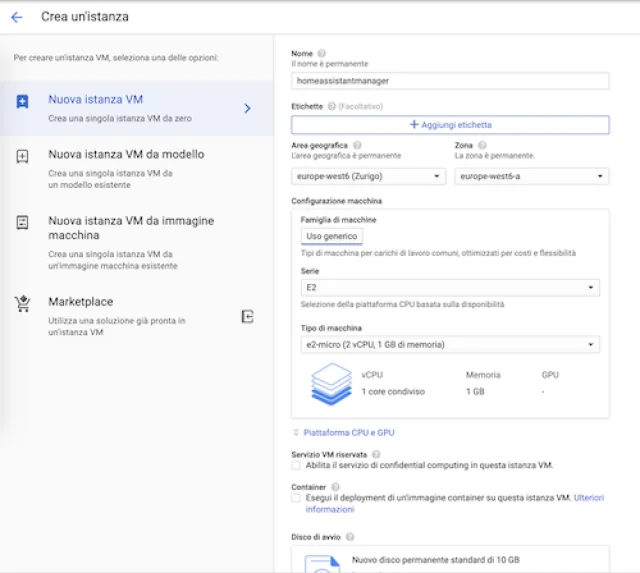Click the Nuova istanza VM plus icon

pyautogui.click(x=23, y=101)
